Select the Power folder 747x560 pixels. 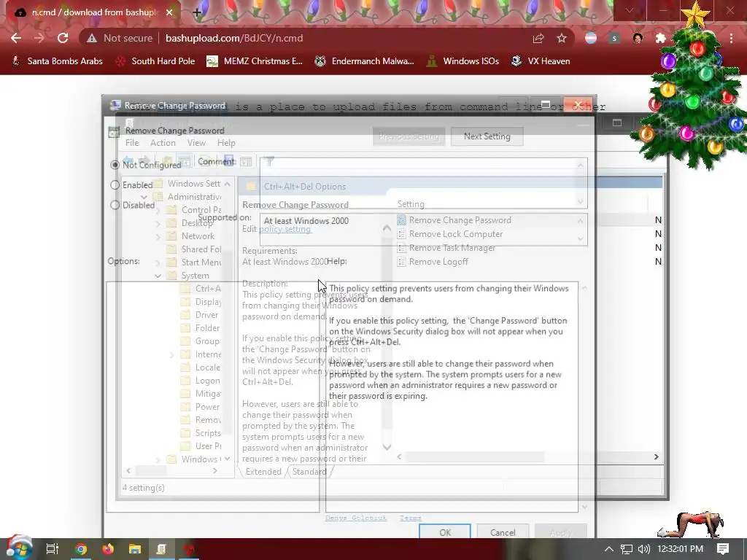[201, 407]
